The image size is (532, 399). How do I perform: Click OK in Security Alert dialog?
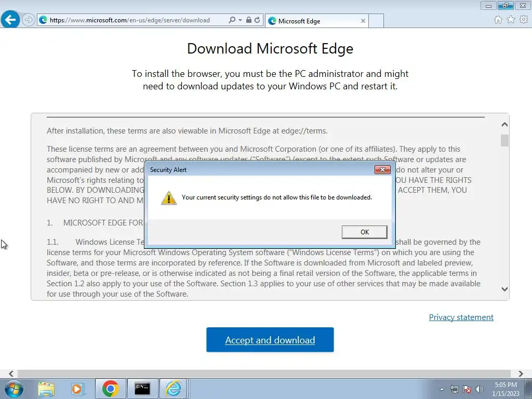pos(364,232)
